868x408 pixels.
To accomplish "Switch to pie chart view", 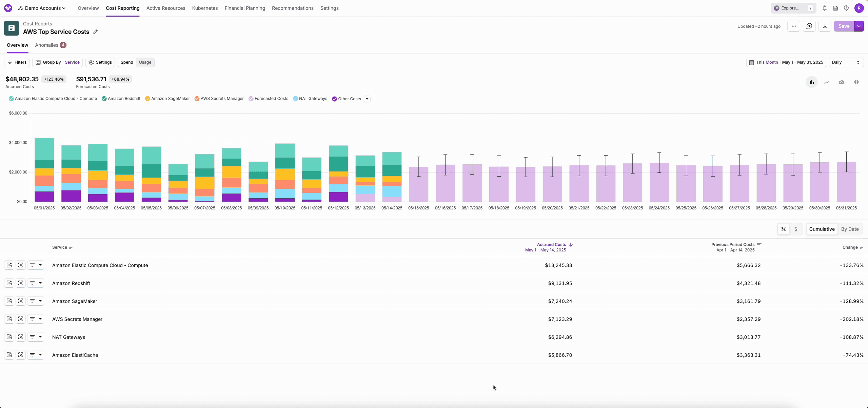I will pyautogui.click(x=856, y=82).
